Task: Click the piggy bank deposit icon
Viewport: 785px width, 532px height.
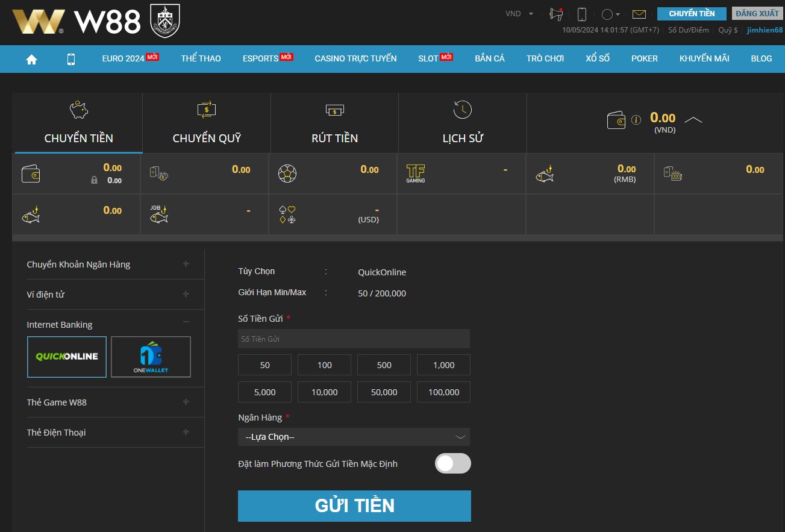Action: pyautogui.click(x=78, y=110)
